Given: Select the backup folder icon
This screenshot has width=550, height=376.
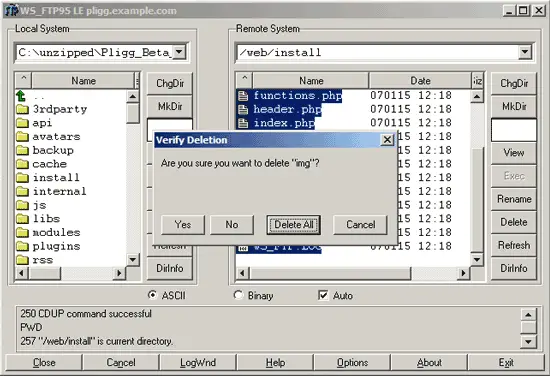Looking at the screenshot, I should point(22,150).
